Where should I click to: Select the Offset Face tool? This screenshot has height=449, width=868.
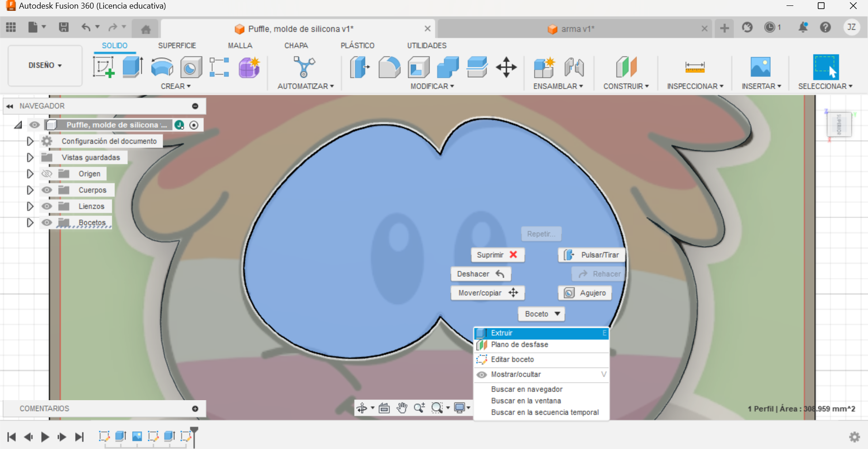[477, 67]
